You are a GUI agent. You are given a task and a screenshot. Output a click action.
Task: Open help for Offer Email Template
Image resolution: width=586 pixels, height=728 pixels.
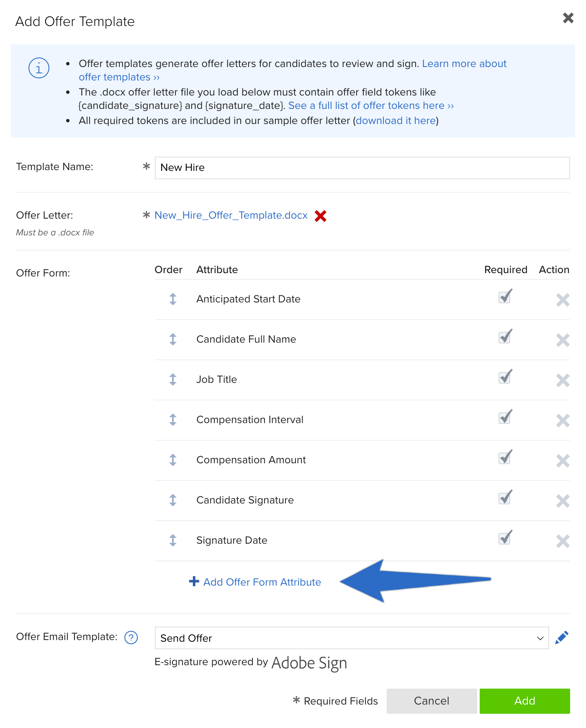click(131, 638)
